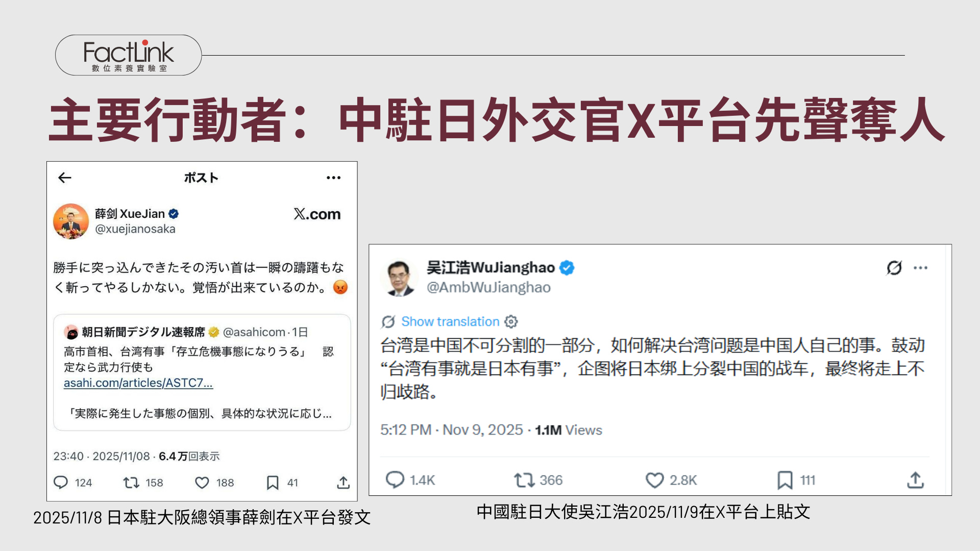Share Wu Jianghao's post via share icon
Viewport: 980px width, 551px height.
tap(915, 480)
